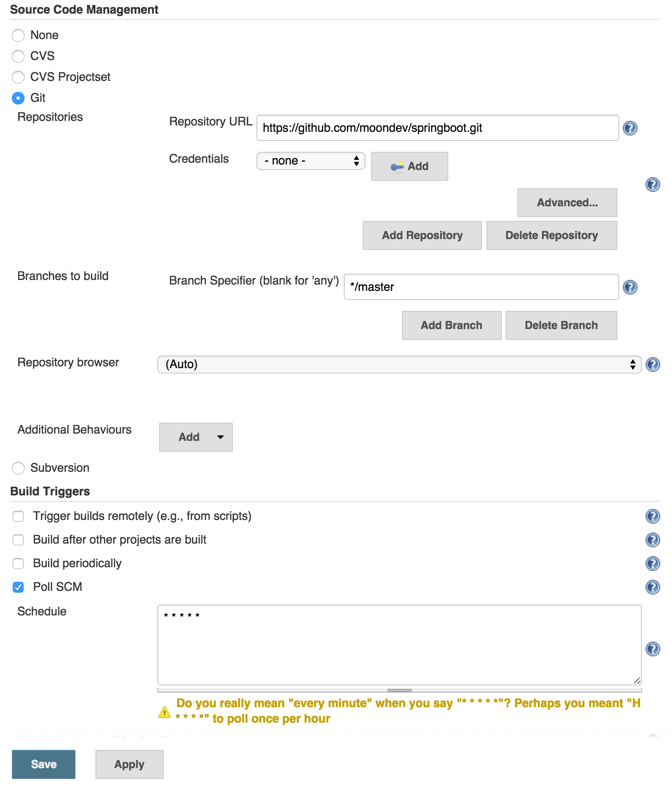The image size is (672, 789).
Task: Show help for Trigger builds remotely
Action: click(x=652, y=516)
